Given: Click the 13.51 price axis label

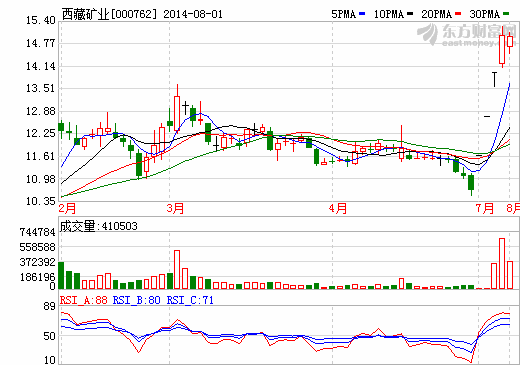Looking at the screenshot, I should 41,89.
